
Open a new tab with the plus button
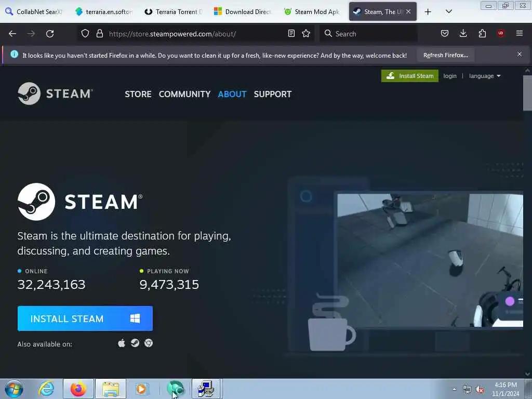tap(428, 12)
